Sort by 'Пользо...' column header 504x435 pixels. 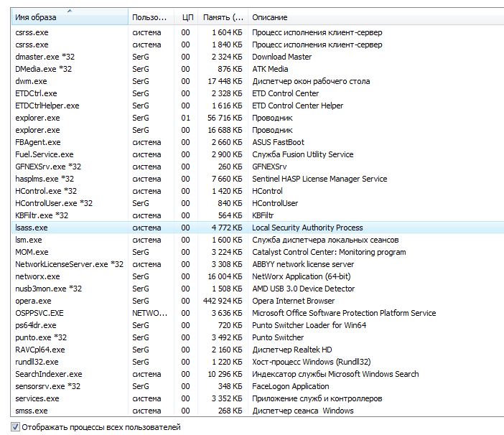151,17
